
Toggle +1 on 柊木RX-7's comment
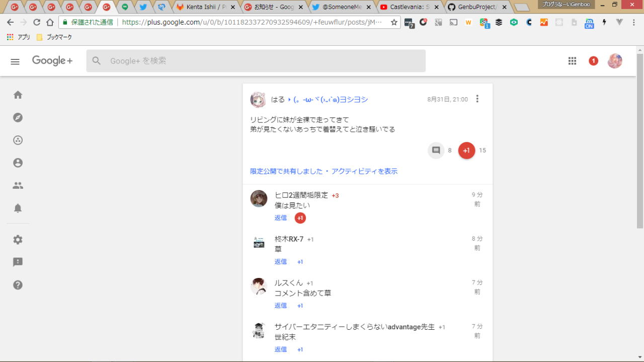[x=300, y=262]
